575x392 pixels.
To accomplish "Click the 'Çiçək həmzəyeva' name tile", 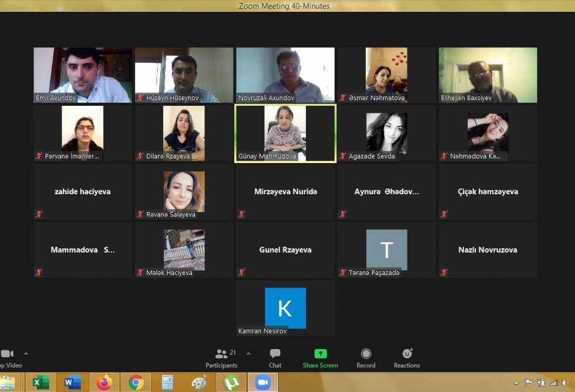I will click(x=488, y=192).
